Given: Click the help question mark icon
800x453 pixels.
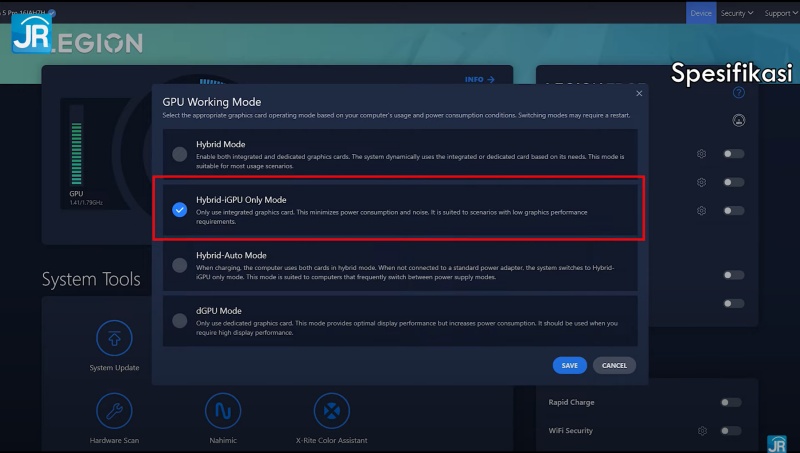Looking at the screenshot, I should click(x=738, y=93).
